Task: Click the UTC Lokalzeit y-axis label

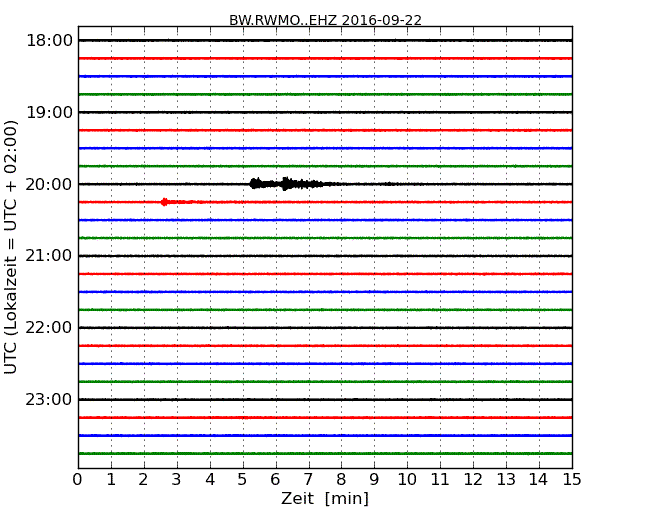Action: click(x=11, y=247)
